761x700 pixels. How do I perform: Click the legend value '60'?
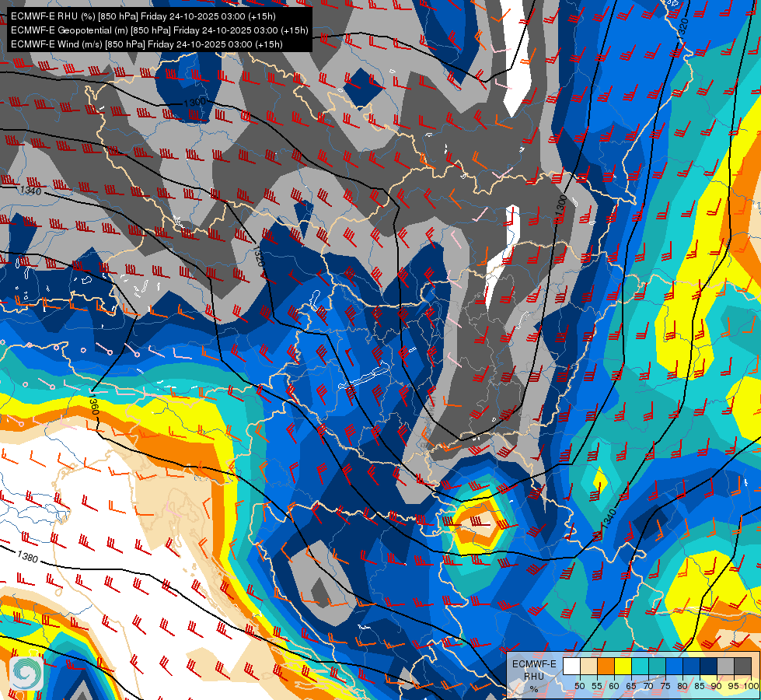pyautogui.click(x=614, y=686)
